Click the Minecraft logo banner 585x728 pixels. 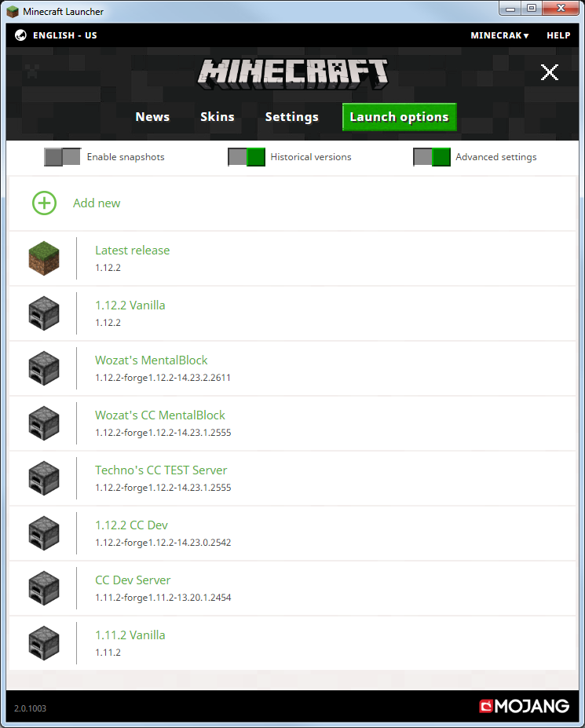click(292, 75)
